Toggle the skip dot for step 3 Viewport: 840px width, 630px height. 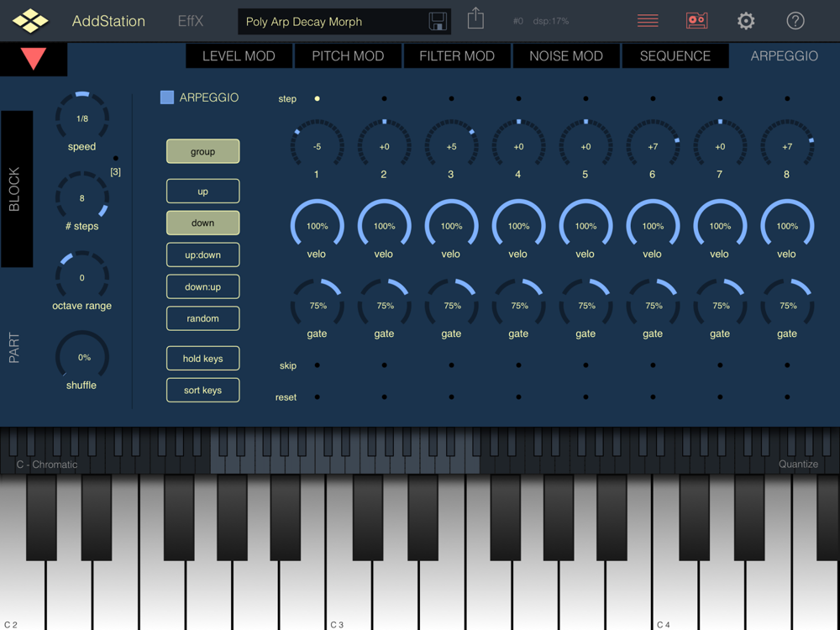(452, 365)
